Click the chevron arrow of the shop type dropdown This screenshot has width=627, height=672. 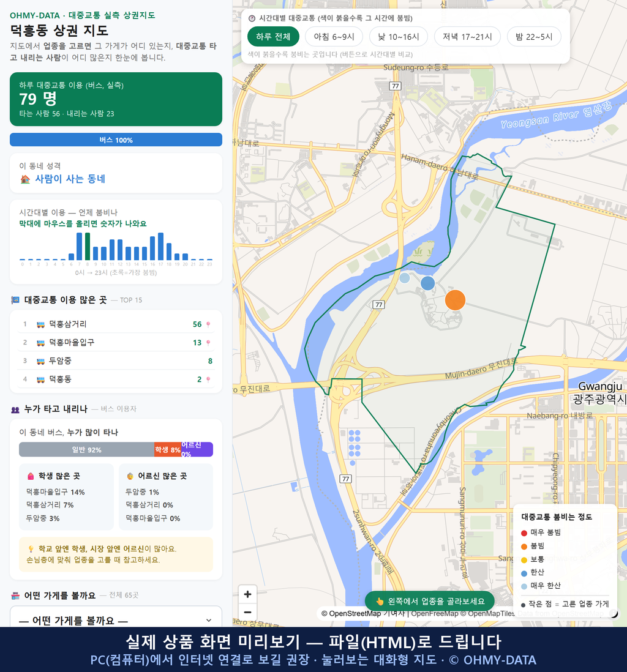click(208, 621)
